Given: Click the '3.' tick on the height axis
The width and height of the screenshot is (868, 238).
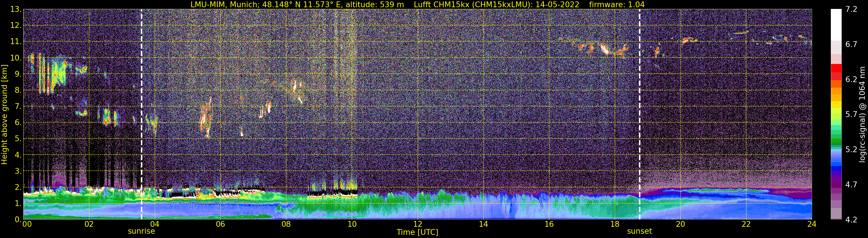Looking at the screenshot, I should 18,171.
